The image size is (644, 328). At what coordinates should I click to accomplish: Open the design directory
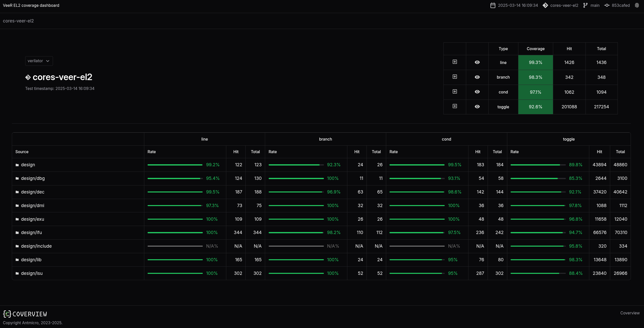coord(28,165)
